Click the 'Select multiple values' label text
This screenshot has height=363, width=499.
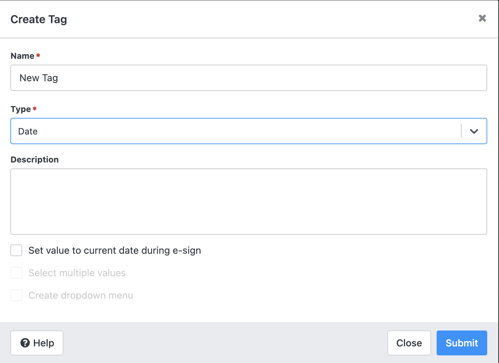point(77,273)
